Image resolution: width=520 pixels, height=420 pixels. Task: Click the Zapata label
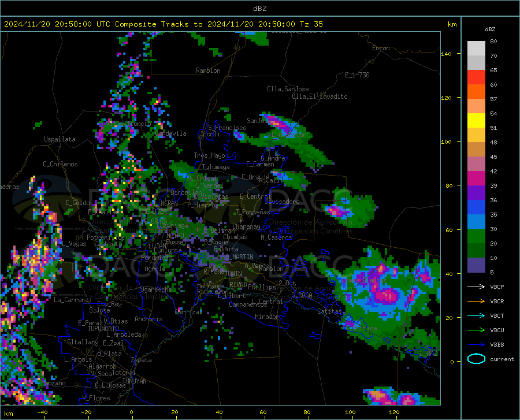point(142,360)
